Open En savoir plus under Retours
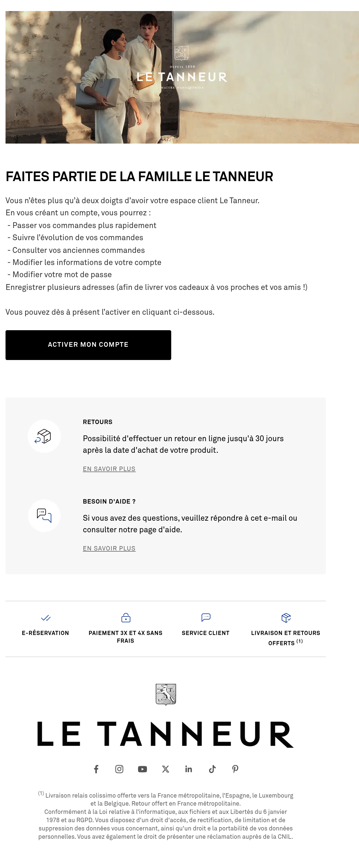 (109, 469)
